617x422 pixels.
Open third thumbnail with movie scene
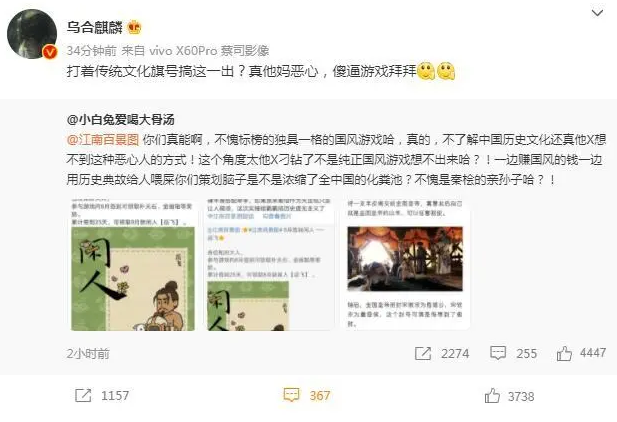coord(405,265)
